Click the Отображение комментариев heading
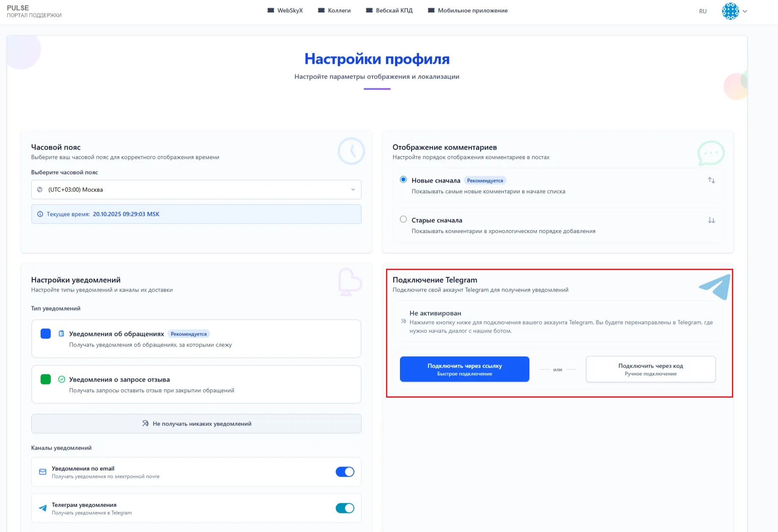This screenshot has height=532, width=778. tap(444, 147)
